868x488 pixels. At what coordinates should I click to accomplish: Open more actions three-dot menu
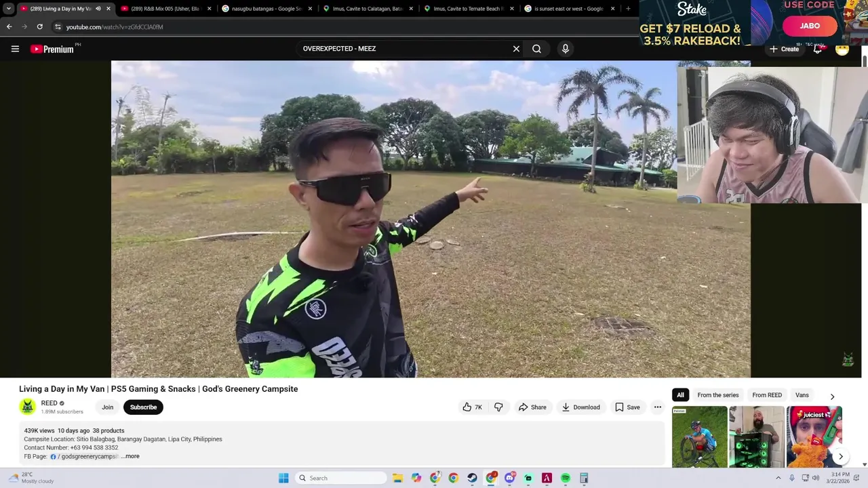[657, 407]
